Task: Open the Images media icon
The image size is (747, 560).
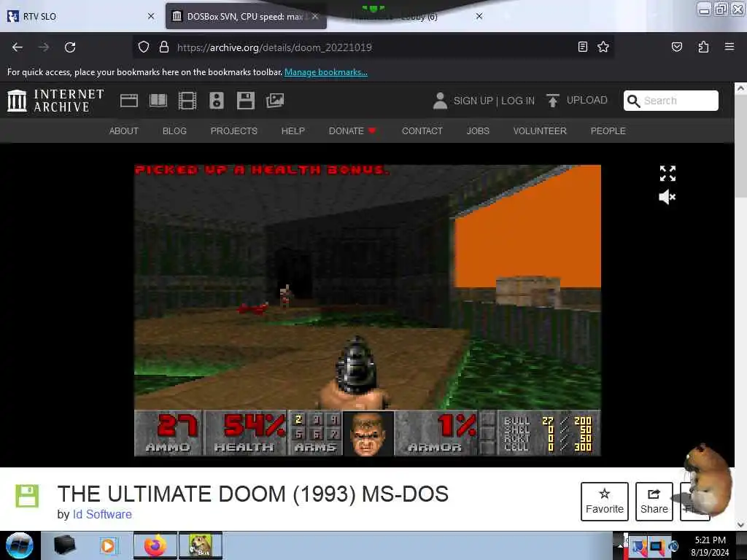Action: click(275, 101)
